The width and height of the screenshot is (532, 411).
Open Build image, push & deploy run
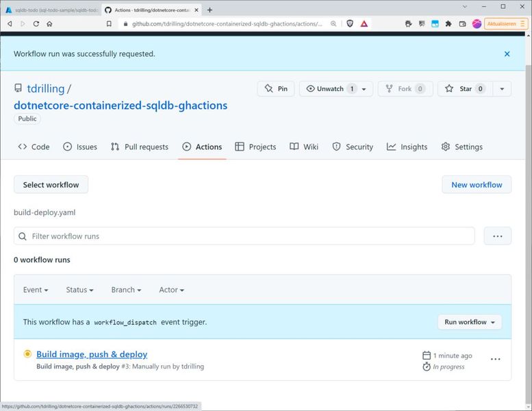[92, 354]
